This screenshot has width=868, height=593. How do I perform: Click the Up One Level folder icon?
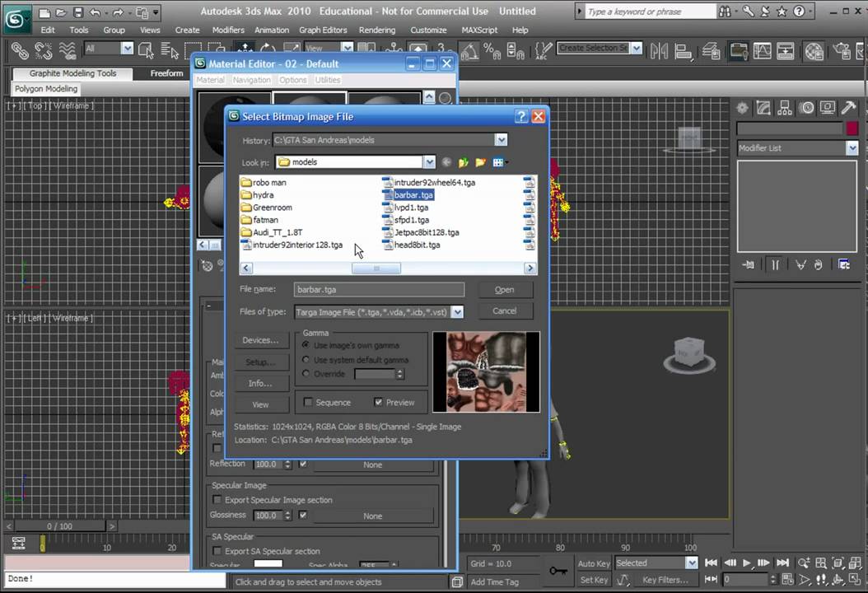pyautogui.click(x=464, y=162)
